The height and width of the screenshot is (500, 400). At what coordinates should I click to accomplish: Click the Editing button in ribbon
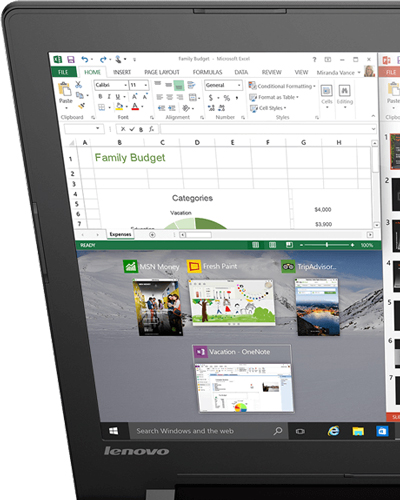click(x=345, y=96)
